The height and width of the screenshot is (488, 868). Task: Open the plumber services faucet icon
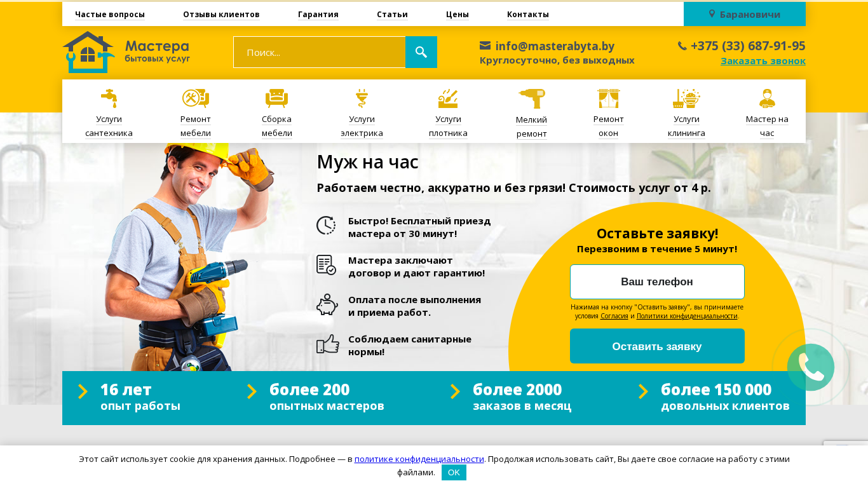point(109,98)
